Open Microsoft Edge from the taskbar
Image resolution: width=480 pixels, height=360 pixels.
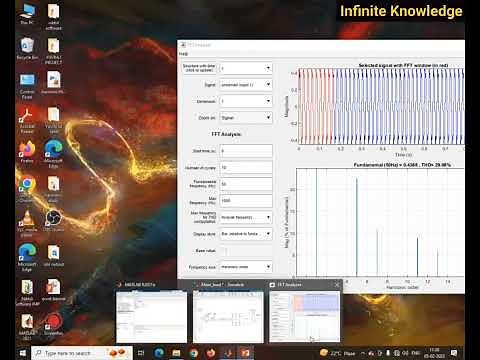pyautogui.click(x=159, y=353)
